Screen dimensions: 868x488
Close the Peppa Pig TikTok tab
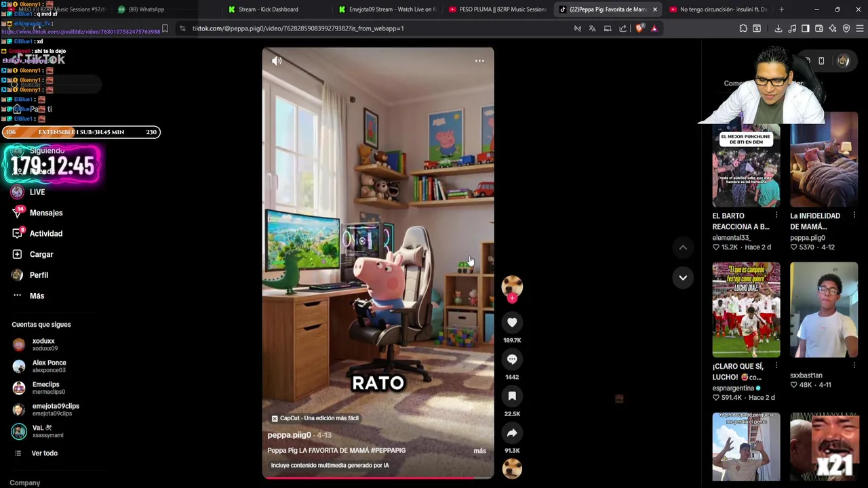pos(654,9)
